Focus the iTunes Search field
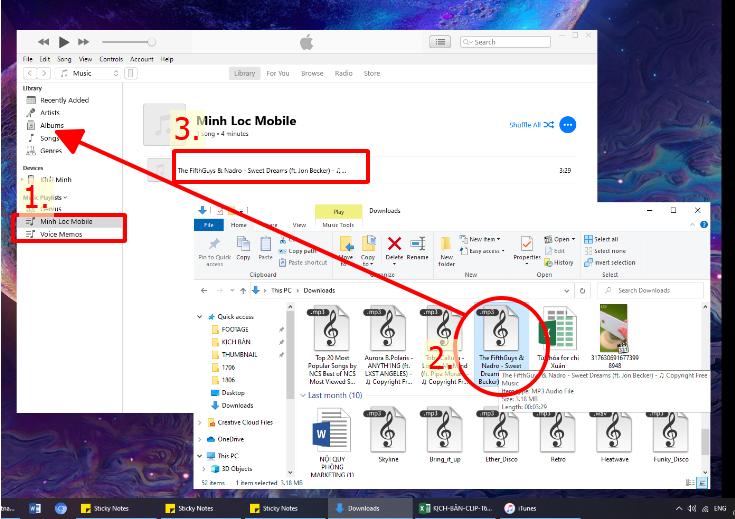The image size is (735, 519). [x=505, y=42]
